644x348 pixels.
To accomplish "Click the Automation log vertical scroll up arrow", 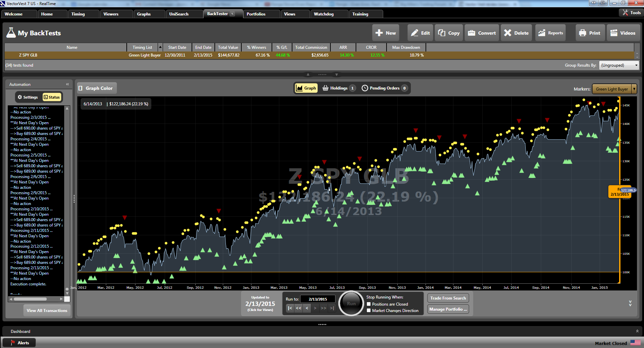I will tap(67, 108).
